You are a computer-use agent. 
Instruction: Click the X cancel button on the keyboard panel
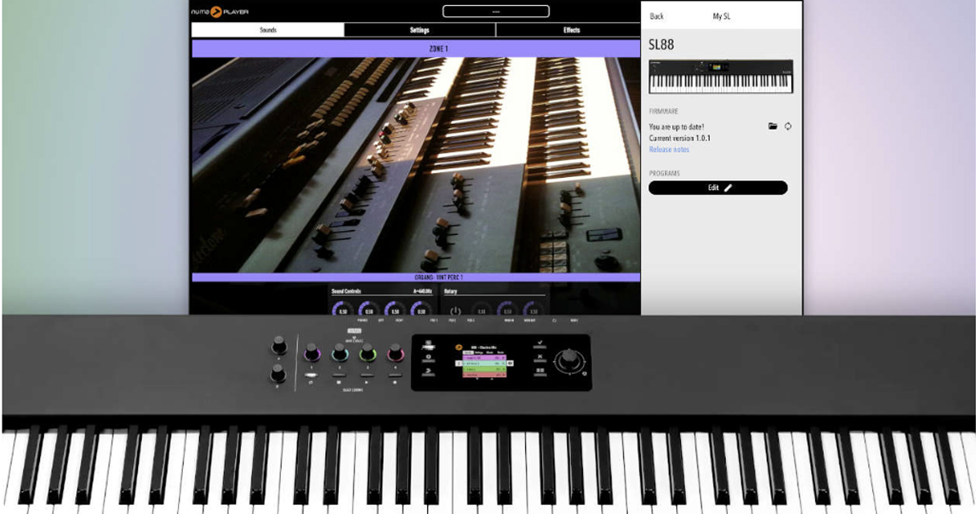coord(540,357)
